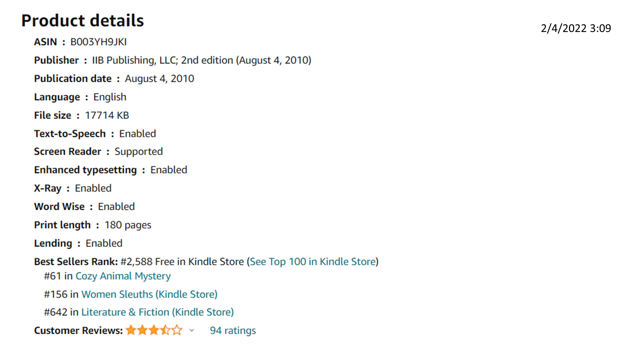Visit Women Sleuths (Kindle Store) category
Viewport: 644px width, 362px height.
(x=149, y=294)
